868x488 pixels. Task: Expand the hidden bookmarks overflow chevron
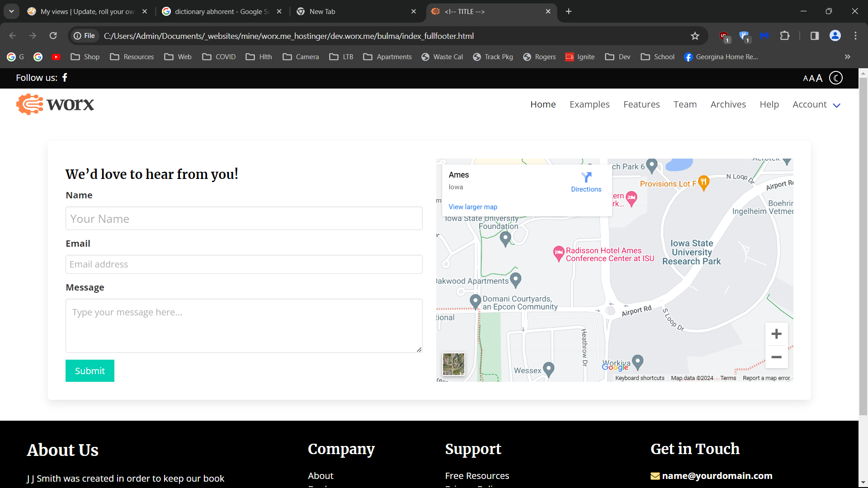coord(847,57)
